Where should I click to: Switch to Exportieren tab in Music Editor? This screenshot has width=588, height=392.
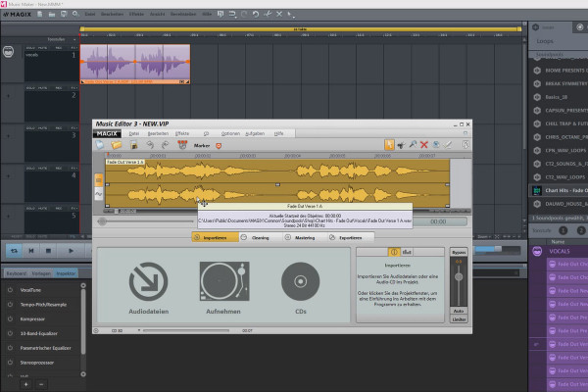coord(350,237)
